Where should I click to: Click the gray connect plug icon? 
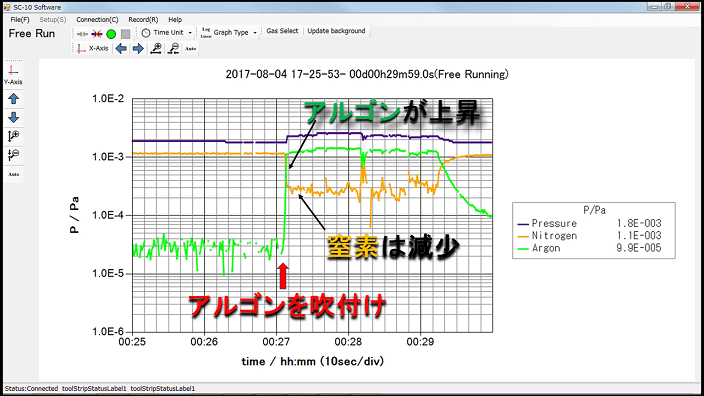82,34
